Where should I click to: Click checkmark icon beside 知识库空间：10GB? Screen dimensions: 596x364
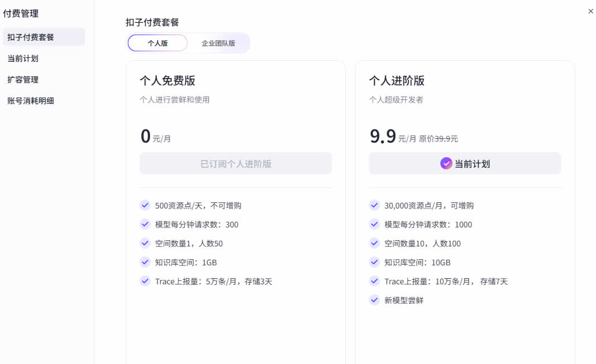click(x=374, y=262)
